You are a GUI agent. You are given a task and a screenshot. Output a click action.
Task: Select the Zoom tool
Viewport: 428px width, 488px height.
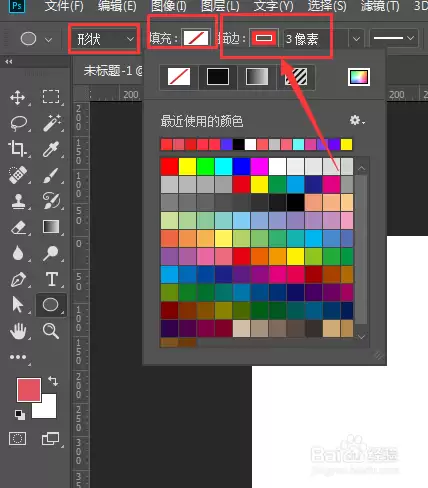pyautogui.click(x=51, y=331)
